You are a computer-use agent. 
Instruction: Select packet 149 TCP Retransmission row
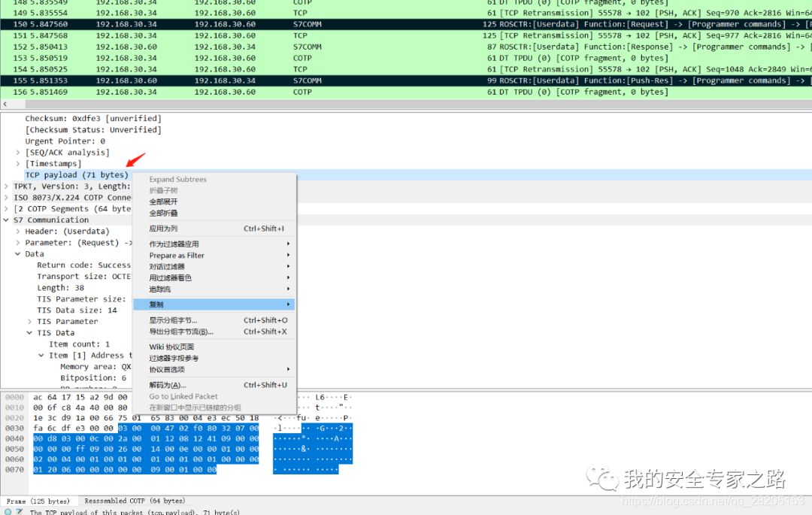coord(406,13)
